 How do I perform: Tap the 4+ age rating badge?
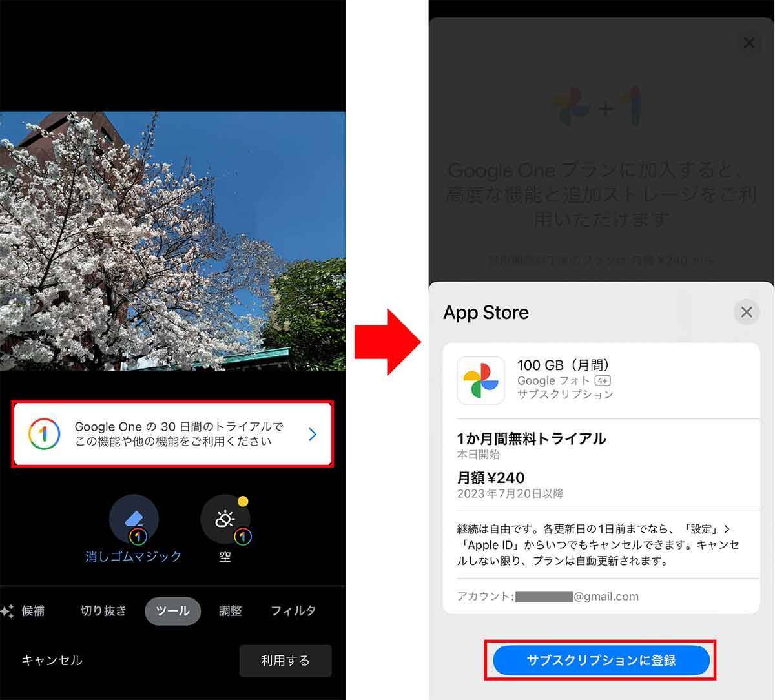point(603,381)
